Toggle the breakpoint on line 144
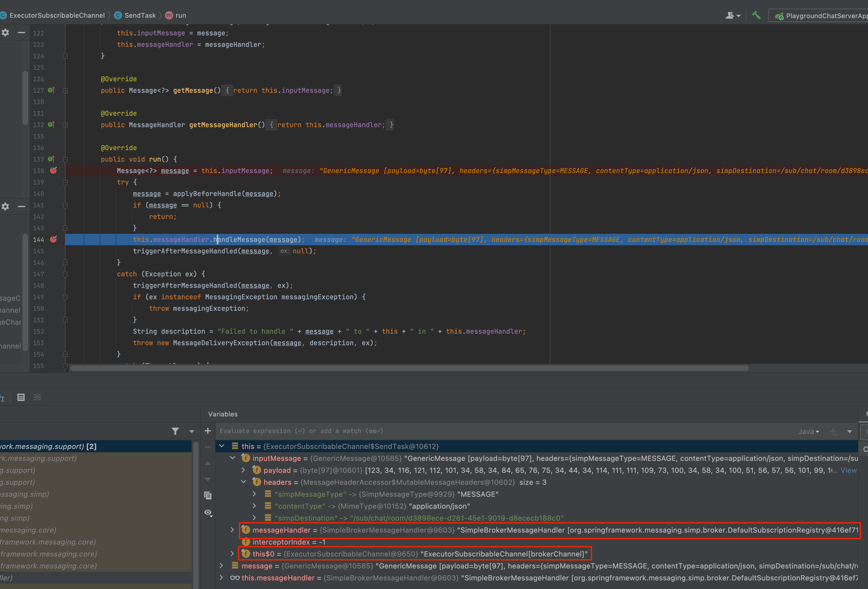This screenshot has width=868, height=589. [x=54, y=239]
